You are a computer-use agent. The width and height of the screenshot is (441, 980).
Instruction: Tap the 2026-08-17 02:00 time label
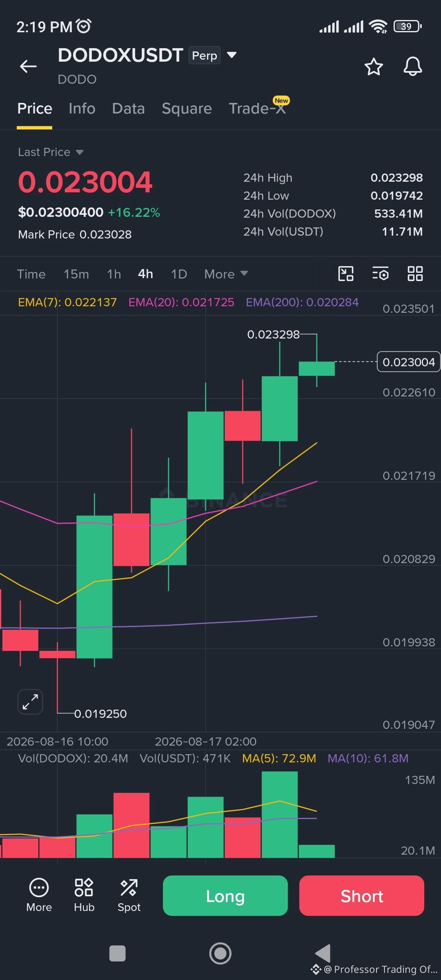pos(205,742)
